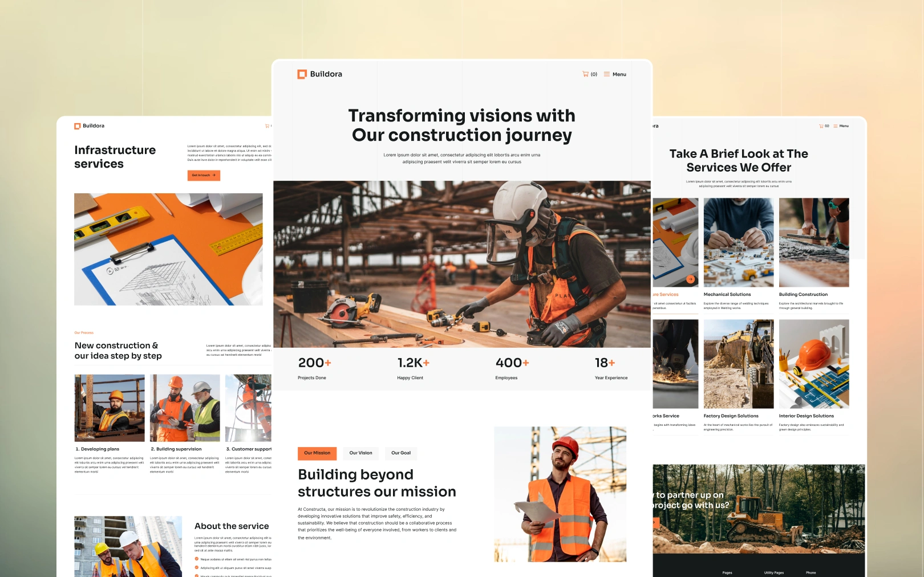Click the Mechanical Solutions title link

coord(727,295)
